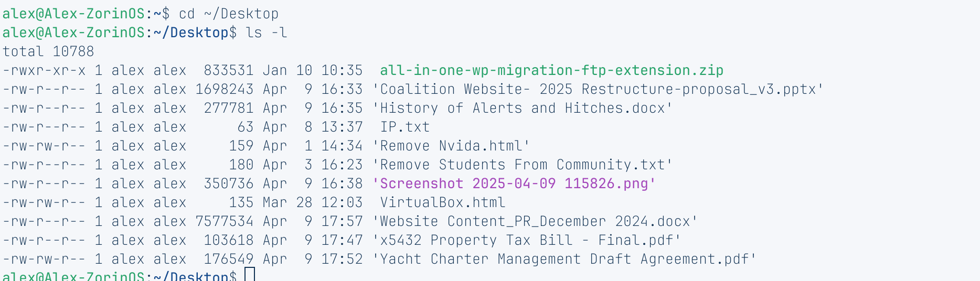The height and width of the screenshot is (281, 980).
Task: Click 'Remove Students From Community.txt' entry
Action: point(523,165)
